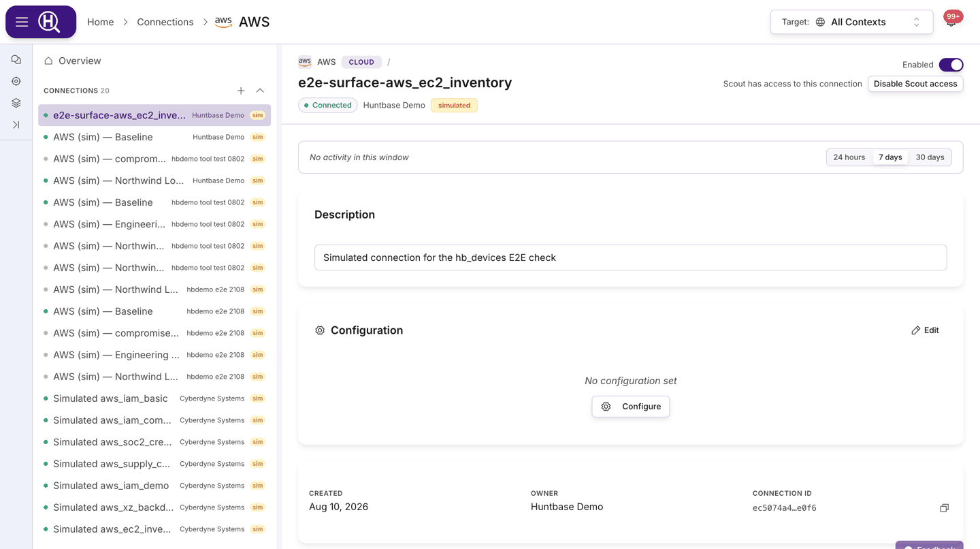The width and height of the screenshot is (980, 549).
Task: Go to Home breadcrumb
Action: point(101,22)
